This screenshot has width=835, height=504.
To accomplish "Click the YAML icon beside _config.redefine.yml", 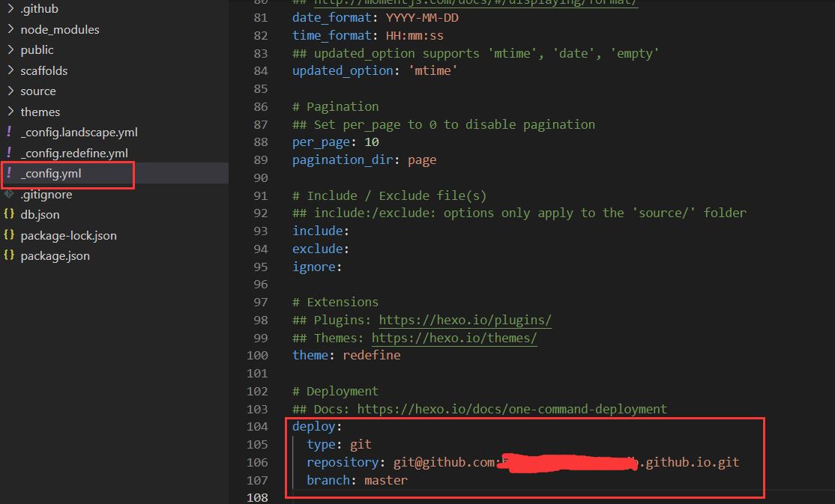I will tap(9, 153).
